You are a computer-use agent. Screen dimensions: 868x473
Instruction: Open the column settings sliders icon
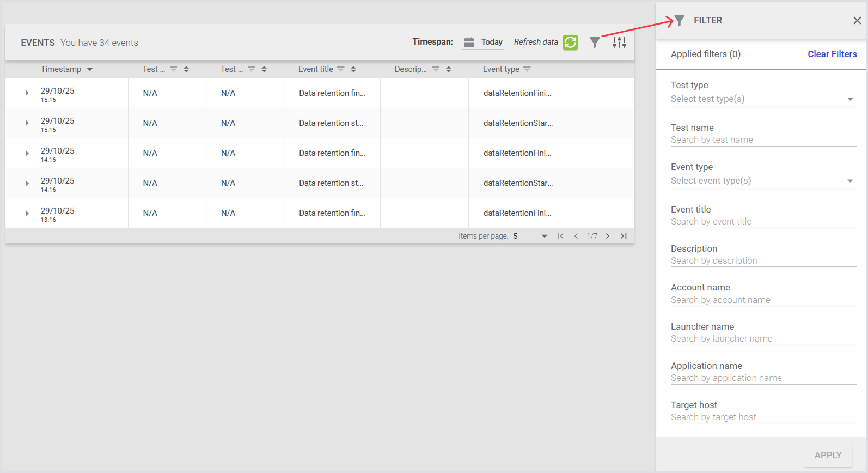pyautogui.click(x=619, y=43)
